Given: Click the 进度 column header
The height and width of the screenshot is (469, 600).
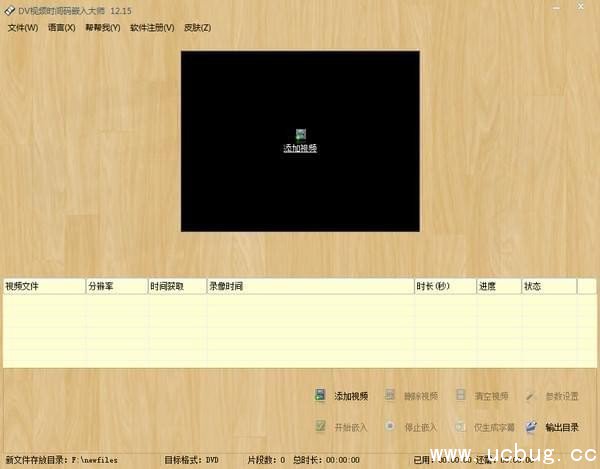Looking at the screenshot, I should [499, 286].
